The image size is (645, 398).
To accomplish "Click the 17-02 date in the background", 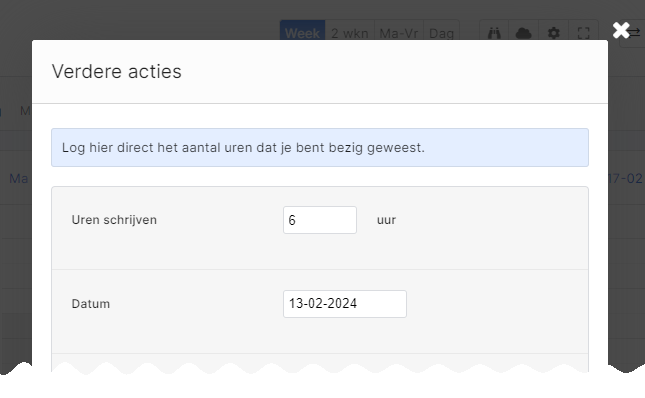I will point(625,178).
